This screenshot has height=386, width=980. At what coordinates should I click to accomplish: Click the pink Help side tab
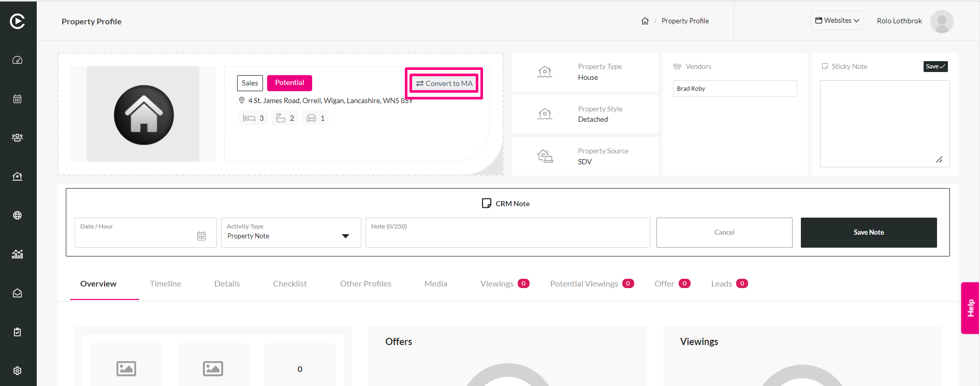970,308
